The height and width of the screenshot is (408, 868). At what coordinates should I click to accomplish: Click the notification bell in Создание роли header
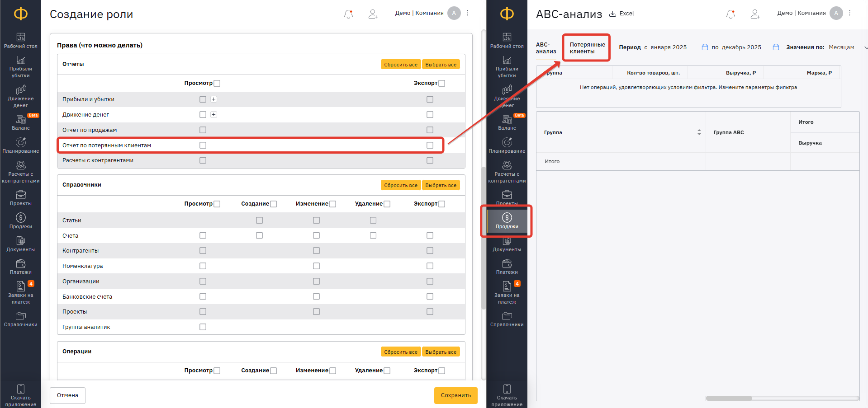(348, 14)
